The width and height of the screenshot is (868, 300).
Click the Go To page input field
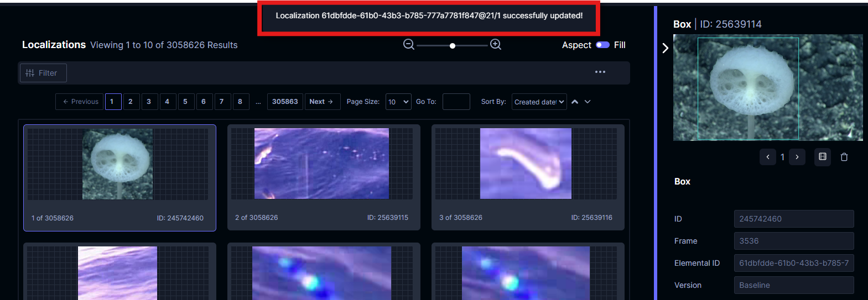(x=456, y=102)
